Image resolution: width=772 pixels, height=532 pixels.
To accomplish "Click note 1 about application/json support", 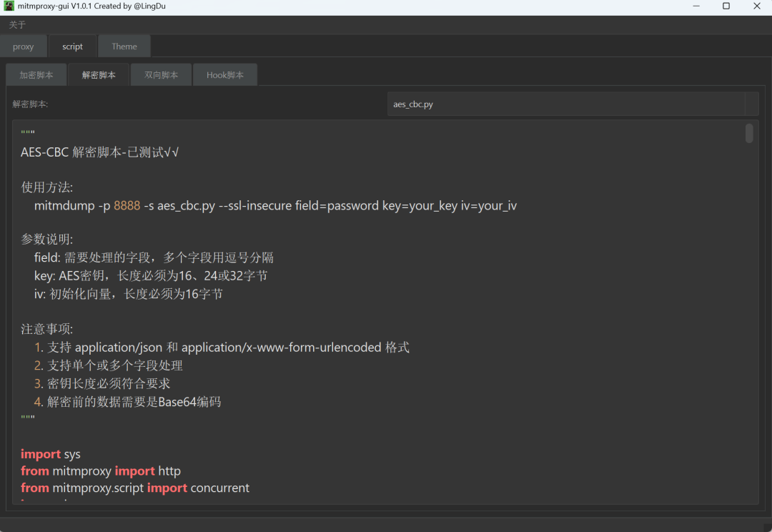I will [222, 348].
